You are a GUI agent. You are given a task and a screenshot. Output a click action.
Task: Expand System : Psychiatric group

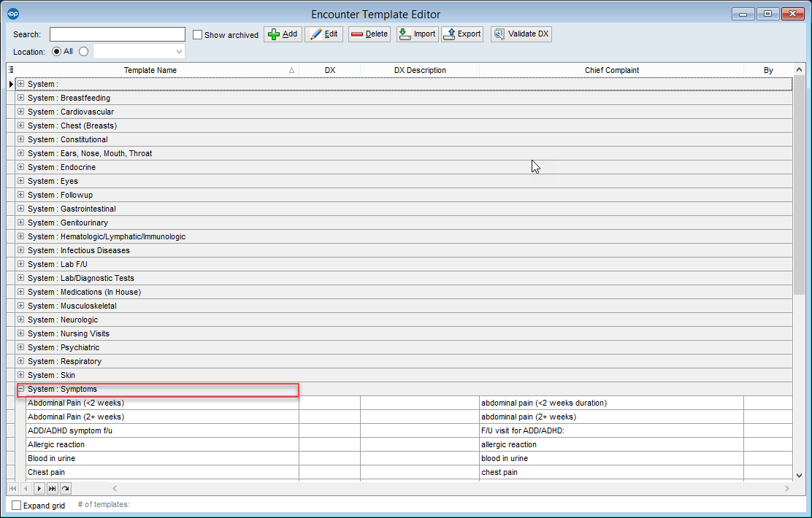[20, 347]
